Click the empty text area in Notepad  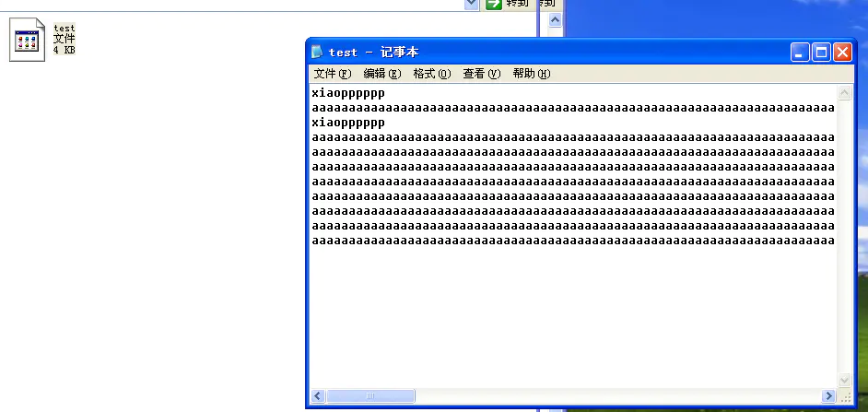point(573,315)
